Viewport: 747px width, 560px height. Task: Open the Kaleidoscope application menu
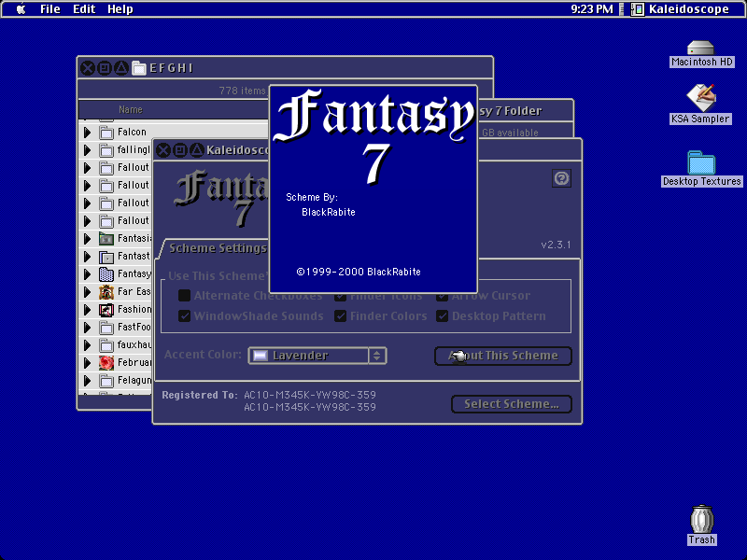(x=680, y=9)
